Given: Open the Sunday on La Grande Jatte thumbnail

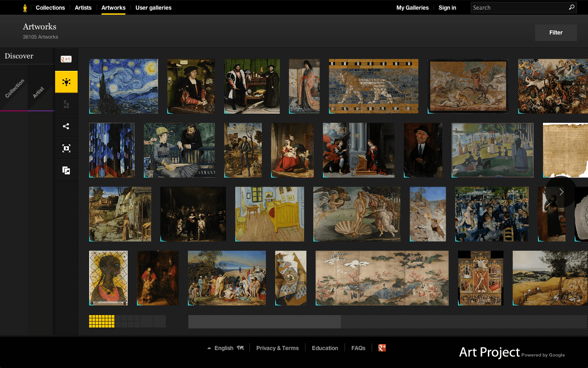Looking at the screenshot, I should [493, 150].
